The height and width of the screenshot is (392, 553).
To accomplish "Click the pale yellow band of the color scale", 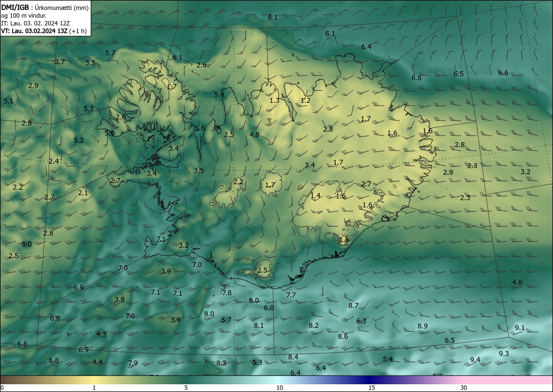I will [92, 380].
